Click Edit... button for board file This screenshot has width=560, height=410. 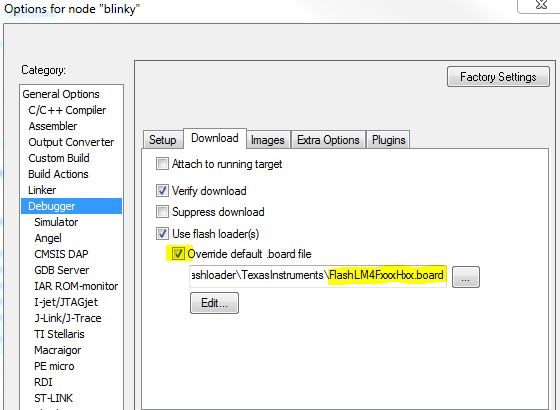(x=214, y=303)
